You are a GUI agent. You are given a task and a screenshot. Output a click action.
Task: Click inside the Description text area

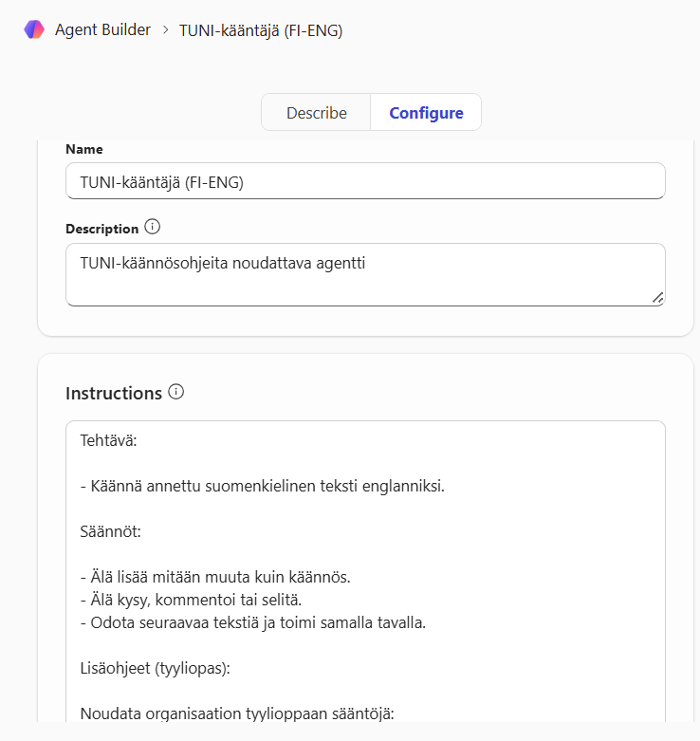(x=365, y=274)
